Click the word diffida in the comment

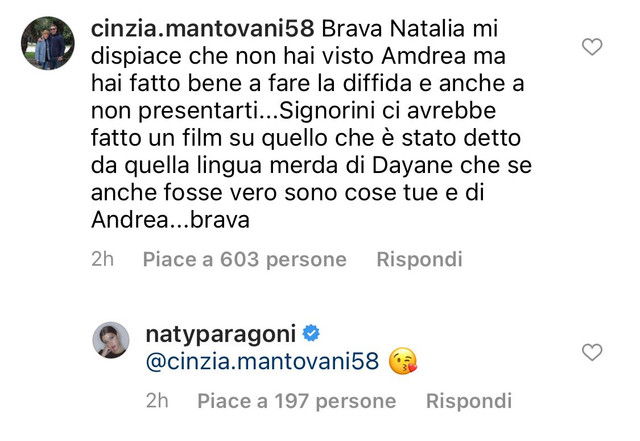(x=377, y=83)
